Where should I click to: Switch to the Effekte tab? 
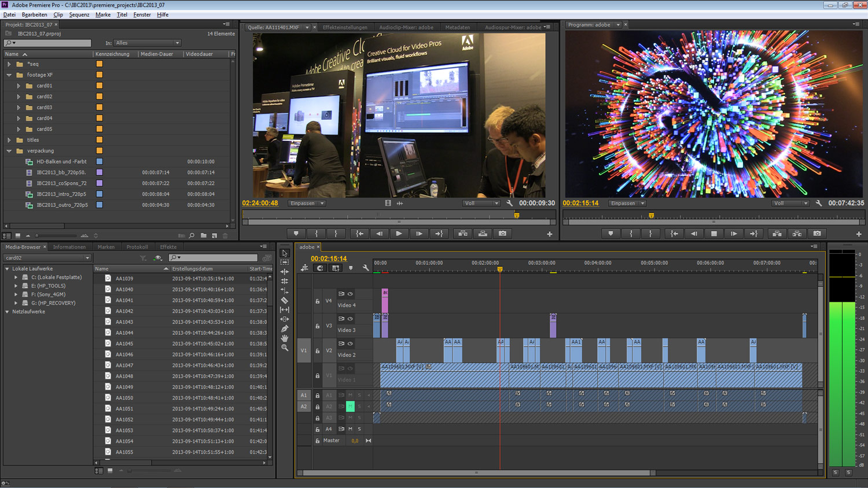point(168,247)
